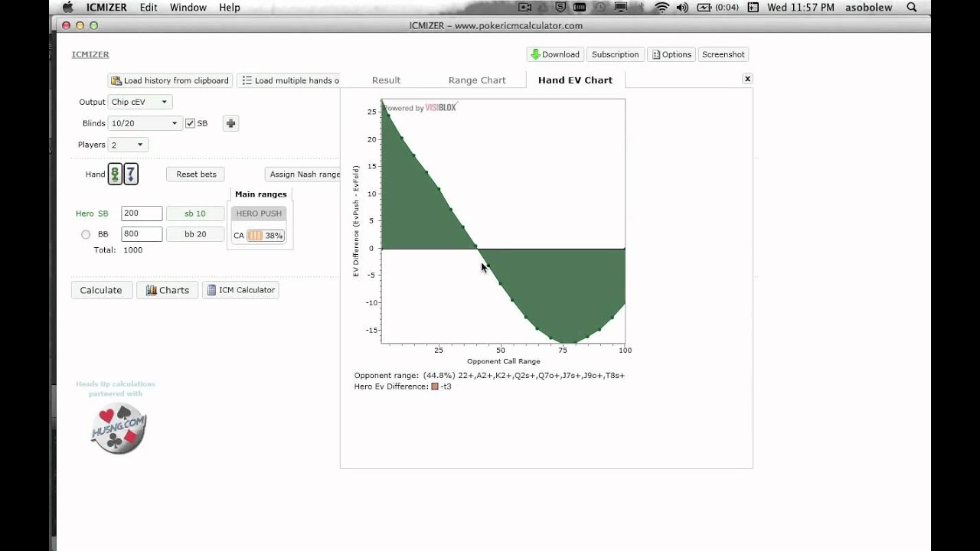Switch to the Range Chart tab
Viewport: 980px width, 551px height.
477,80
